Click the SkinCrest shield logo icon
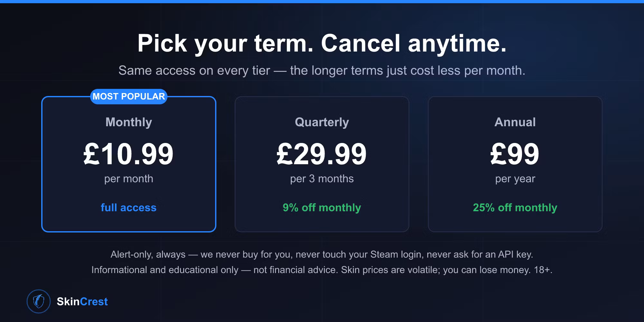 (x=39, y=301)
